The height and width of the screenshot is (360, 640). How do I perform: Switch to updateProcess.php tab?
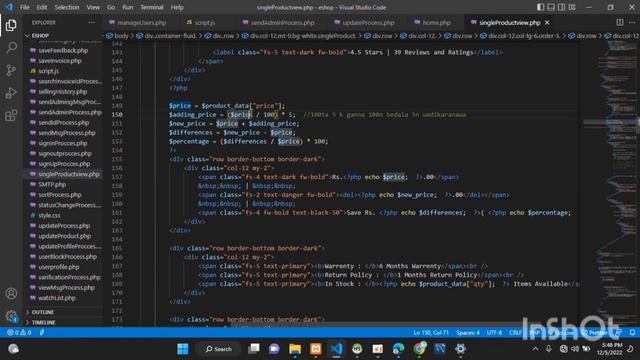point(368,22)
